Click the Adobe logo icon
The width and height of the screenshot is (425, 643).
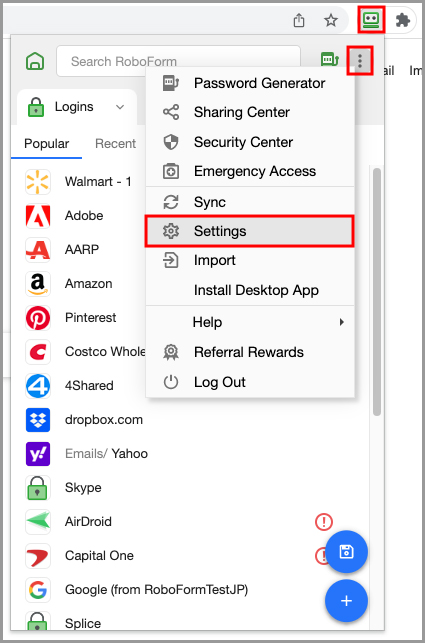38,216
